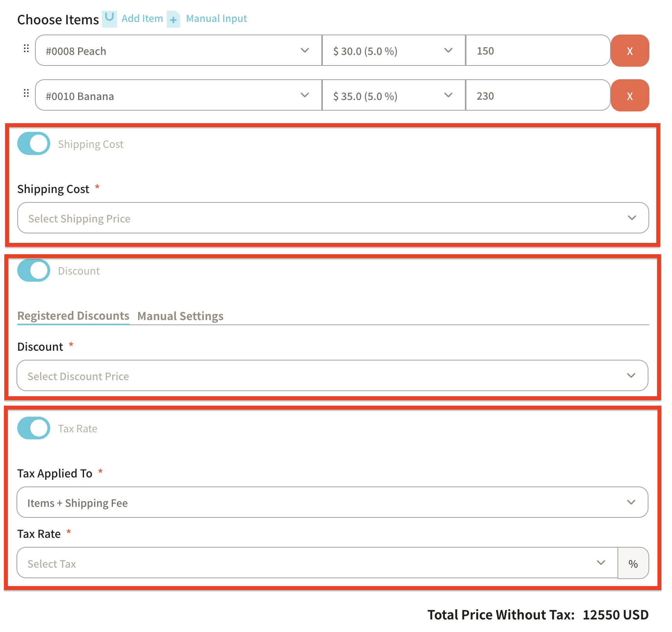Switch to the Manual Settings tab
672x632 pixels.
pyautogui.click(x=180, y=316)
